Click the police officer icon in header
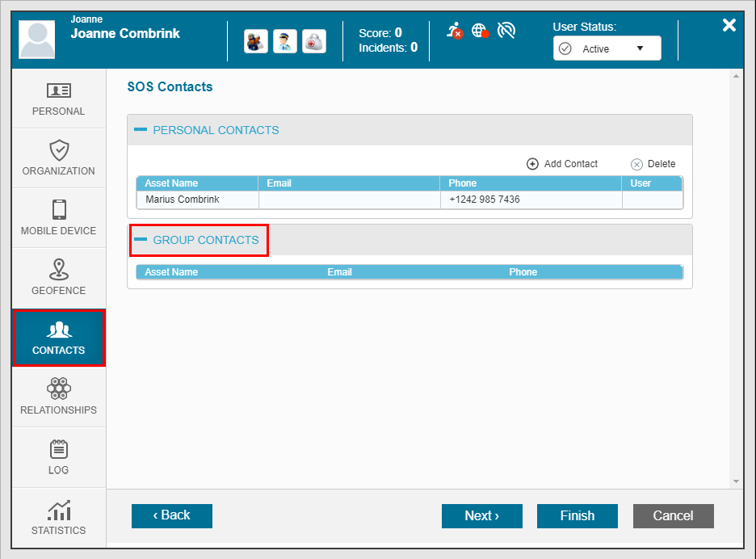Image resolution: width=756 pixels, height=559 pixels. pyautogui.click(x=256, y=41)
